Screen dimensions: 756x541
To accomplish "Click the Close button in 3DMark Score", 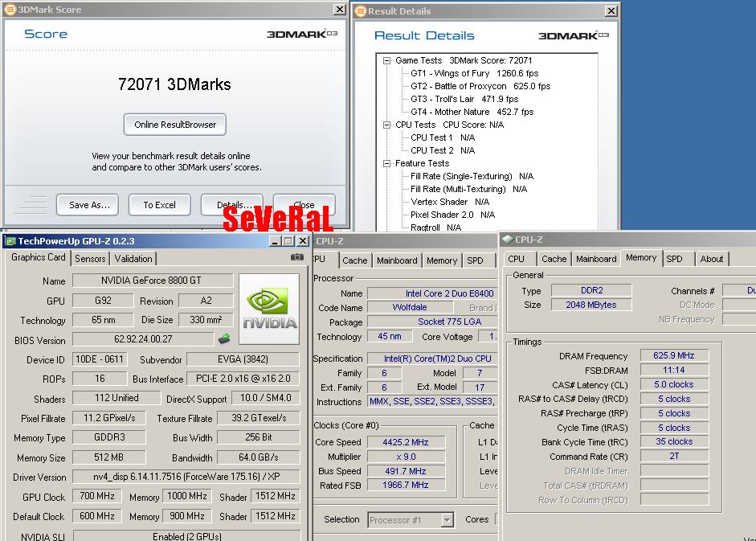I will coord(304,205).
